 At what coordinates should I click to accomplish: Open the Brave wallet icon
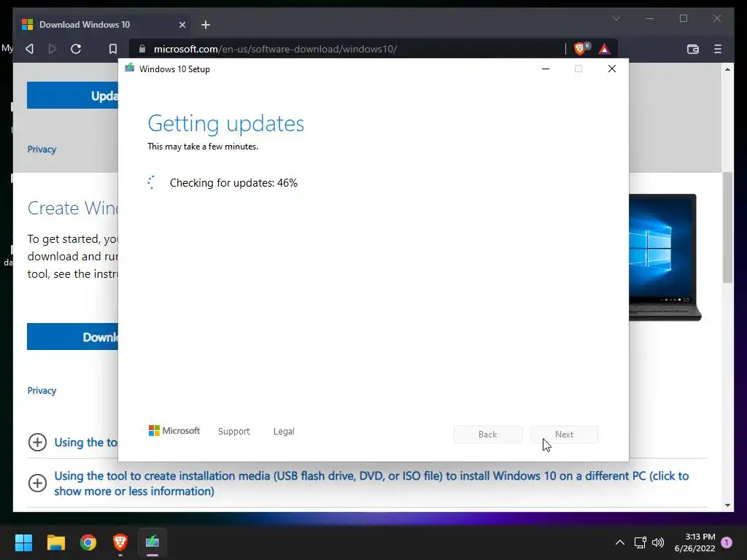click(693, 49)
